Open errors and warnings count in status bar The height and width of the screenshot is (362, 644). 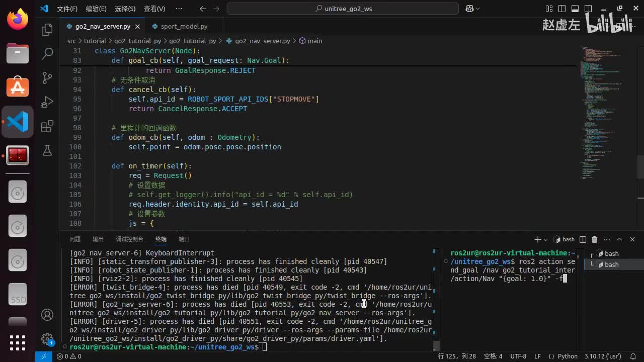click(x=69, y=356)
